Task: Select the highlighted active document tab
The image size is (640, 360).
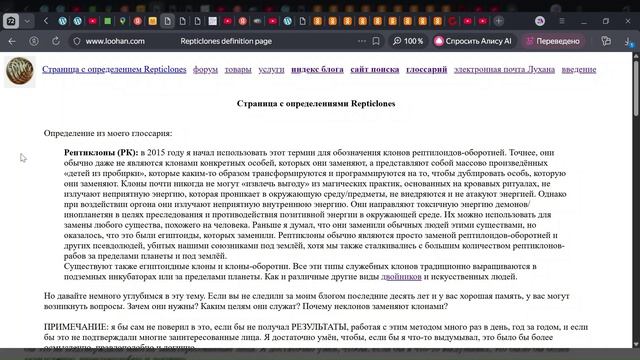Action: 168,21
